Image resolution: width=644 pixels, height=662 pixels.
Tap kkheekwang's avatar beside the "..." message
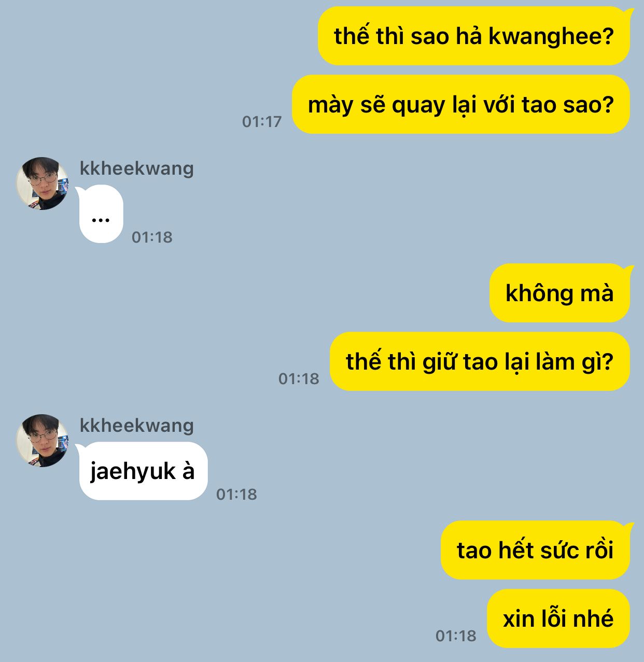click(x=43, y=184)
